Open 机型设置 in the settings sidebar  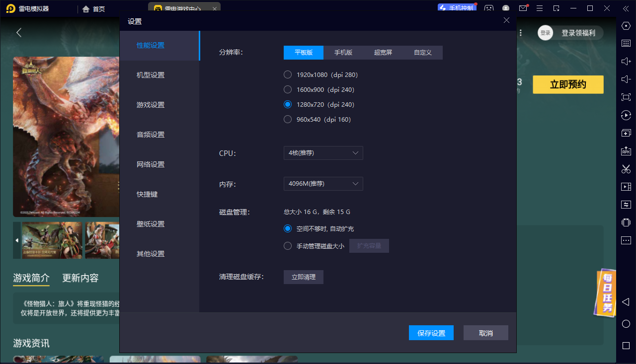(159, 75)
